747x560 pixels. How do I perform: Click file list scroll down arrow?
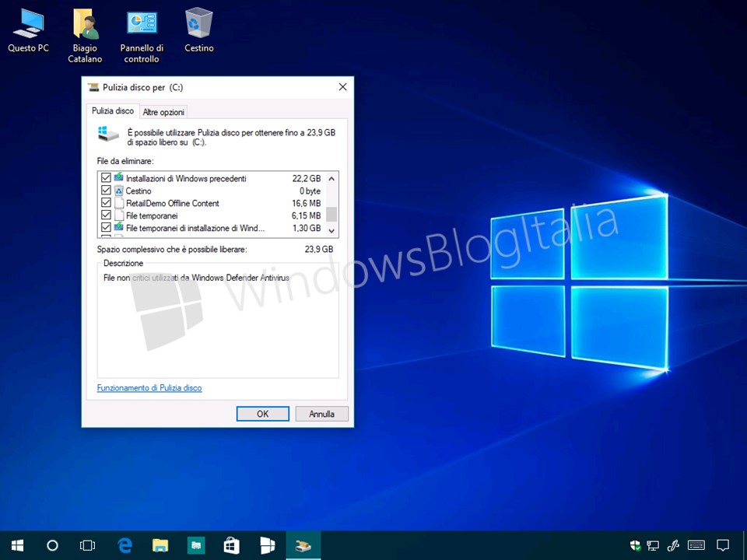click(x=332, y=230)
